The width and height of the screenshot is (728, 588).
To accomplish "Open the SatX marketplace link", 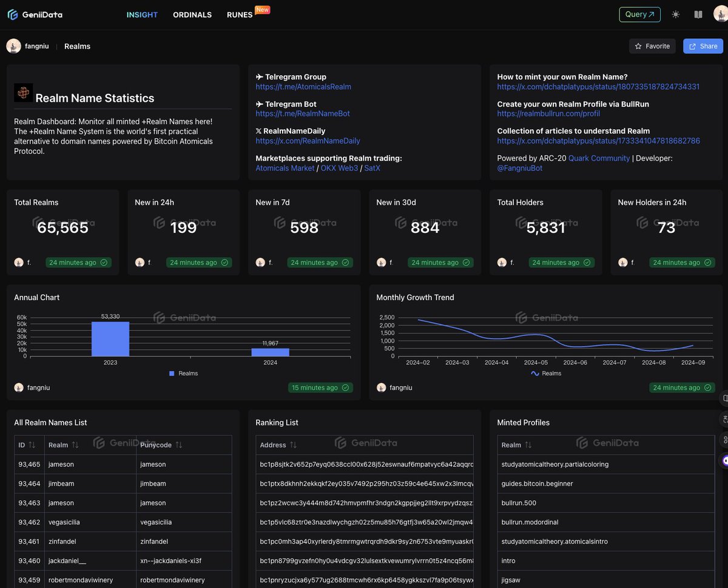I will [372, 168].
